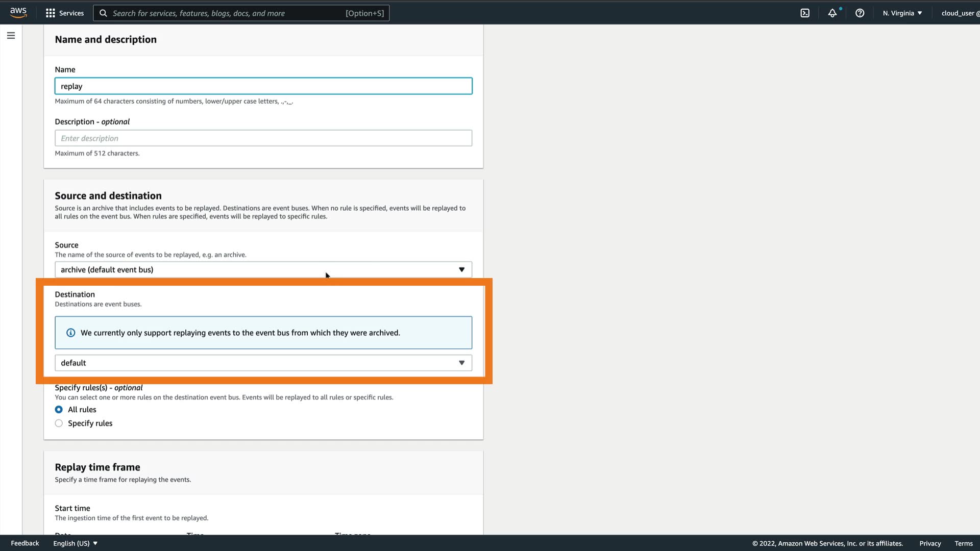Image resolution: width=980 pixels, height=551 pixels.
Task: Open the notifications bell
Action: 832,13
